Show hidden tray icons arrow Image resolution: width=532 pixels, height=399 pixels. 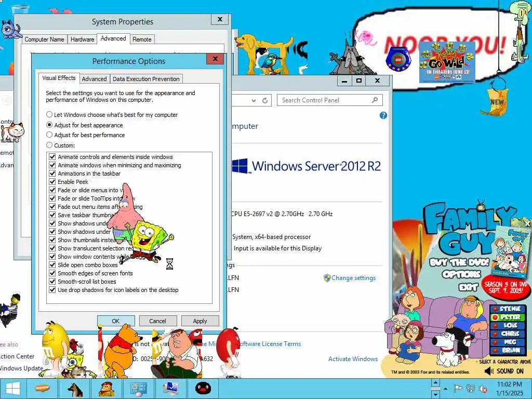445,389
